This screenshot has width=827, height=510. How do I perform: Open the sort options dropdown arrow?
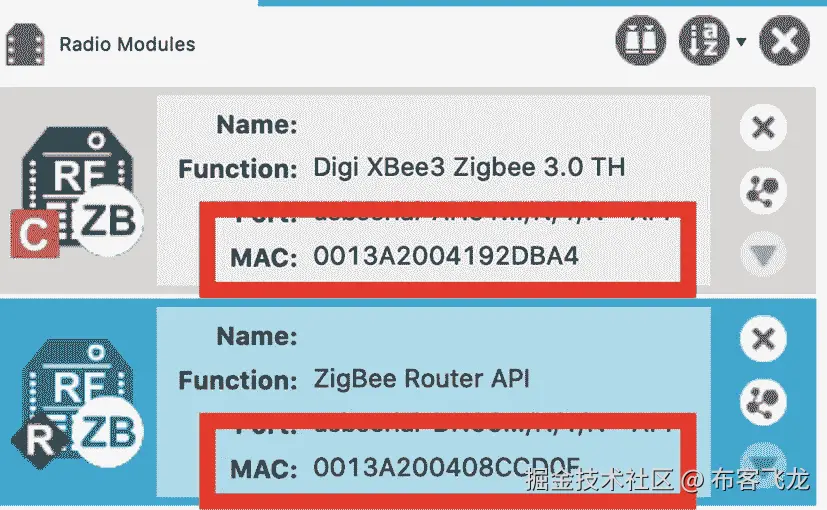pos(741,41)
